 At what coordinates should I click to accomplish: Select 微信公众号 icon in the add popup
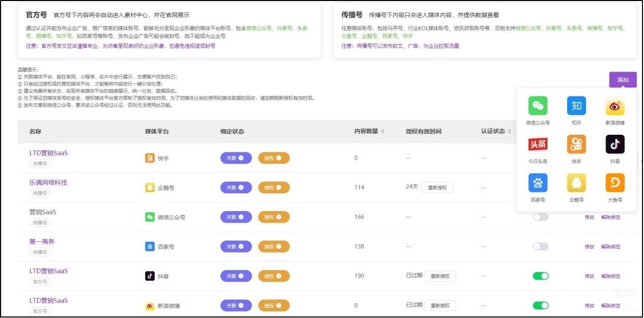click(x=538, y=106)
